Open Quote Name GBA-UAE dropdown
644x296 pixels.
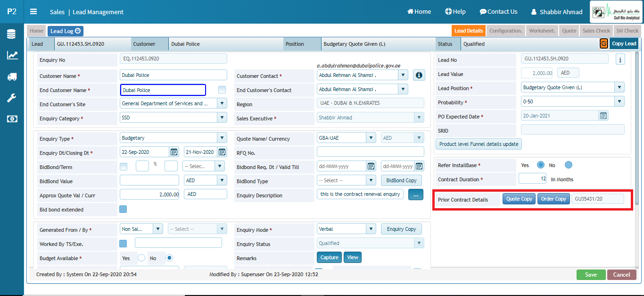tap(371, 138)
